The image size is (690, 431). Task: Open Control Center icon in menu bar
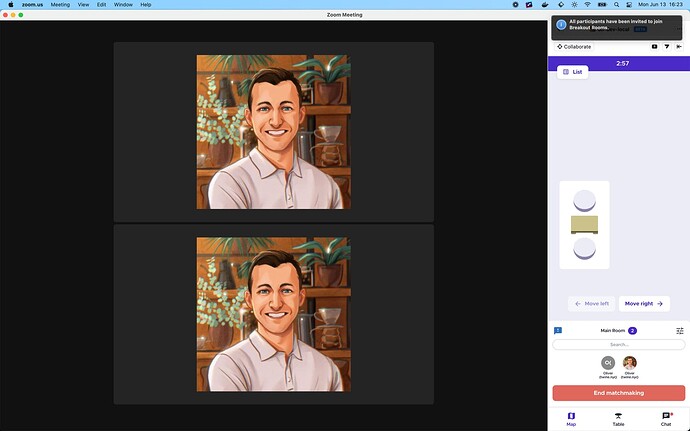point(629,4)
